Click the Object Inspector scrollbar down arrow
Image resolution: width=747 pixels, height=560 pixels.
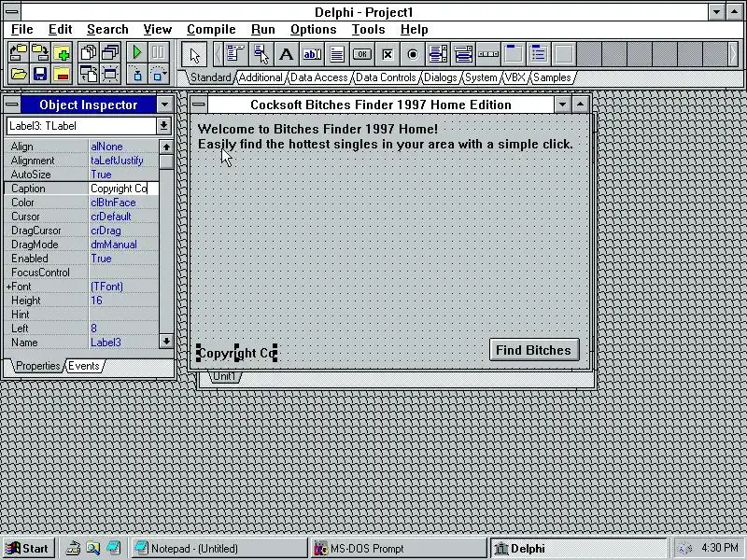166,341
